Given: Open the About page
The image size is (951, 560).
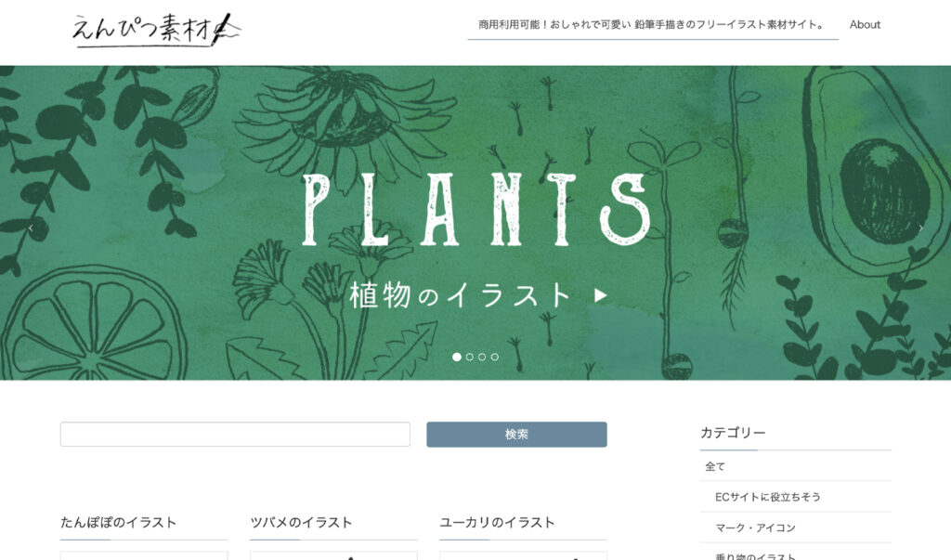Looking at the screenshot, I should [x=865, y=25].
